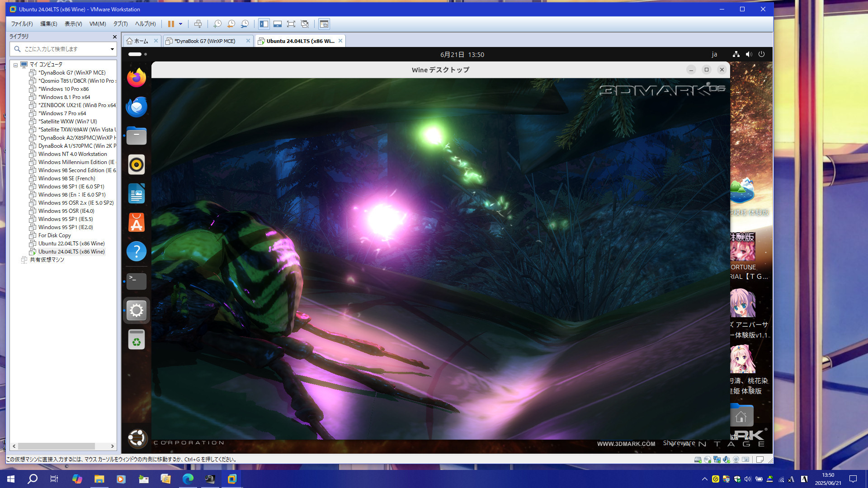Click the library horizontal scrollbar

(x=57, y=446)
